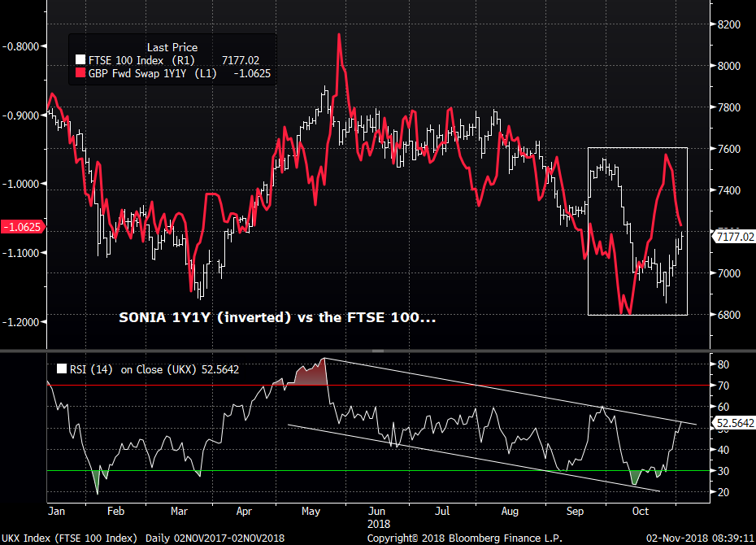Click the -0.9000 left axis label
Viewport: 756px width, 545px height.
coord(20,116)
